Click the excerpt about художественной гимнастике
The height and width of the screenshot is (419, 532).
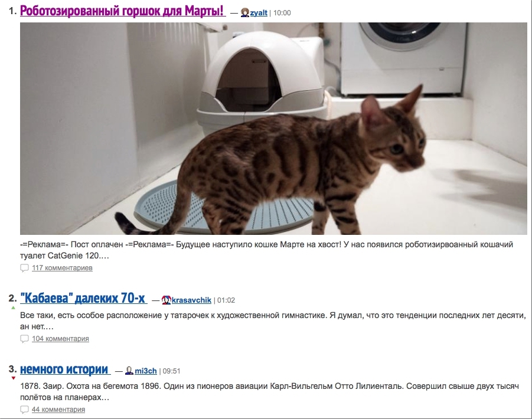pyautogui.click(x=273, y=320)
